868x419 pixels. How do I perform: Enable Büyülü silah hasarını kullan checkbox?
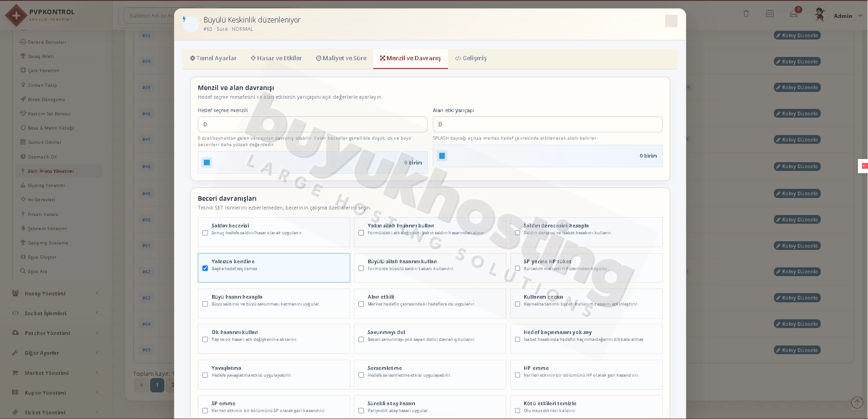[361, 268]
